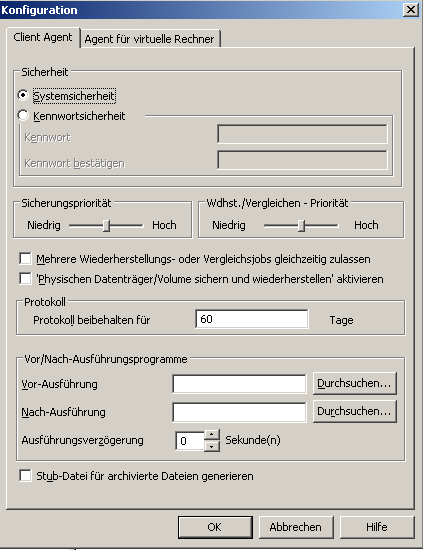423x550 pixels.
Task: Decrease Ausführungsverzögerung with the down arrow
Action: (212, 446)
